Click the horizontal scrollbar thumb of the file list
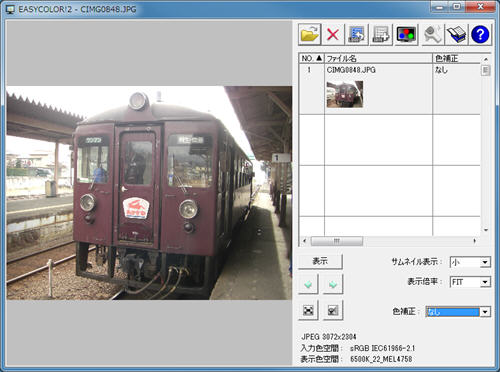This screenshot has width=500, height=372. tap(337, 241)
